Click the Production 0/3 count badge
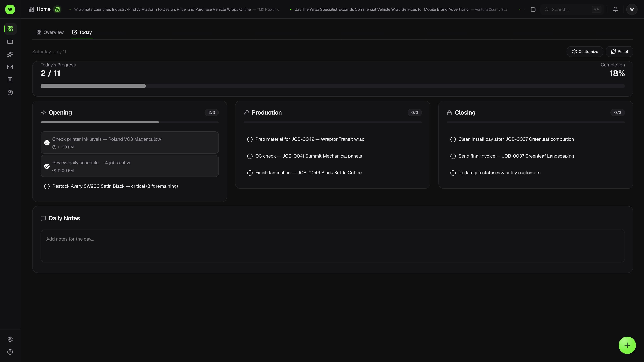The height and width of the screenshot is (362, 644). 415,113
